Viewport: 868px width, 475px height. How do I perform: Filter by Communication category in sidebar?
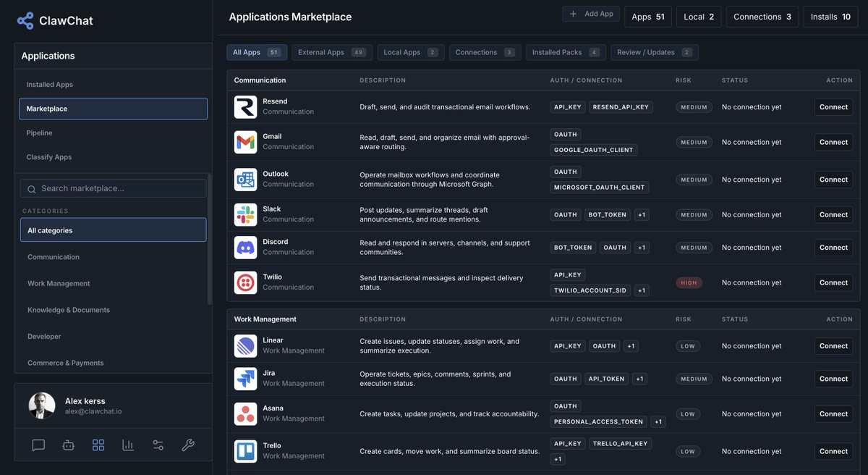(113, 257)
